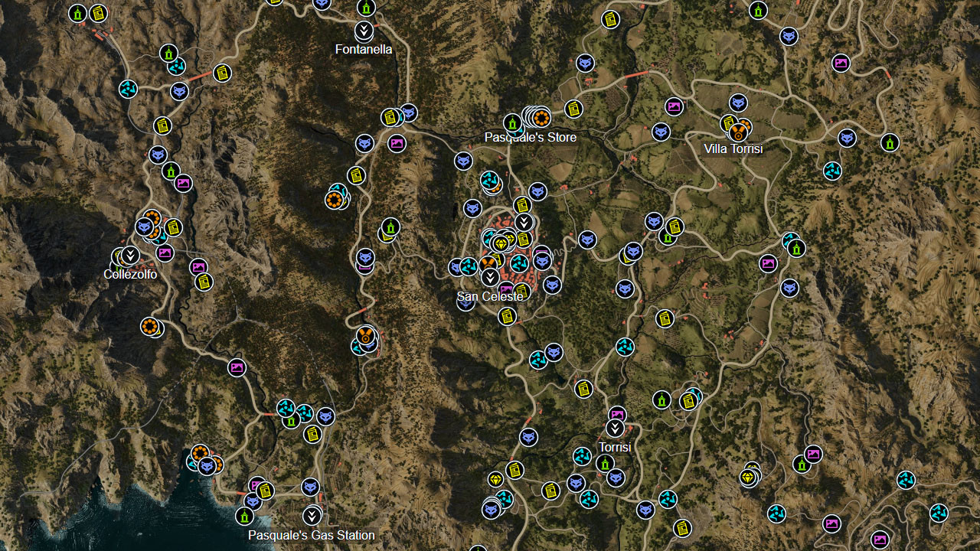Screen dimensions: 980x551
Task: Click the chevron fast-travel marker above Fontanella
Action: (x=364, y=31)
